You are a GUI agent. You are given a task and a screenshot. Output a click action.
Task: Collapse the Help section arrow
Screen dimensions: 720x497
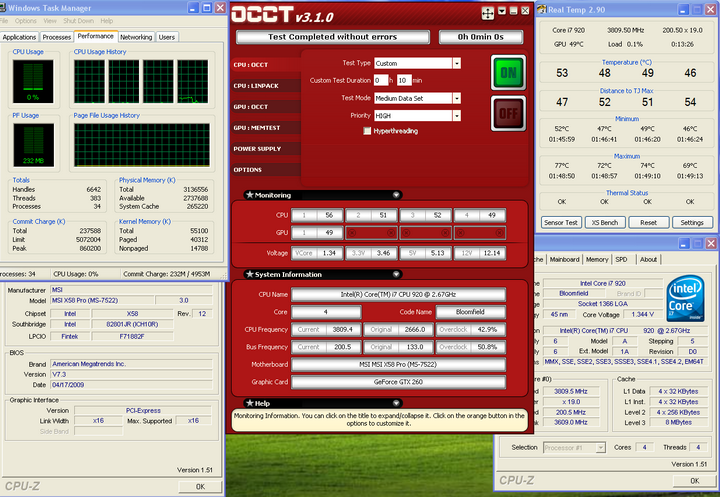pyautogui.click(x=396, y=403)
